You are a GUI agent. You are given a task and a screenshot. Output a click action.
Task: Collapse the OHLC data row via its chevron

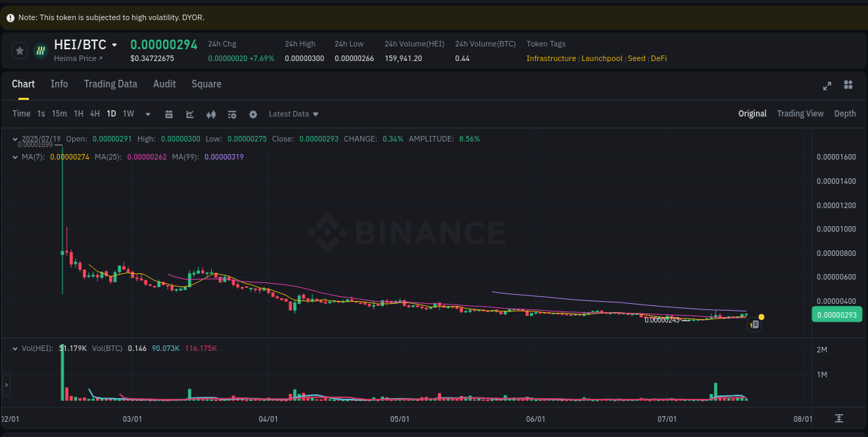15,139
